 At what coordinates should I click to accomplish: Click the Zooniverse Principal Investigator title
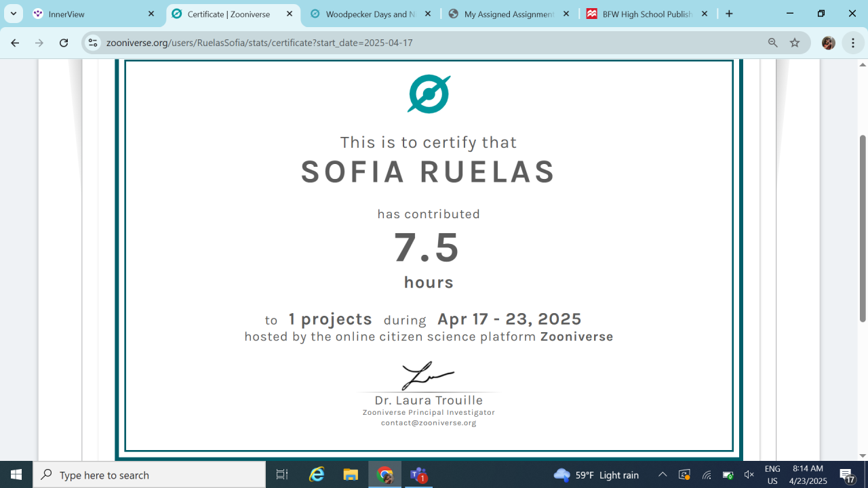tap(429, 412)
